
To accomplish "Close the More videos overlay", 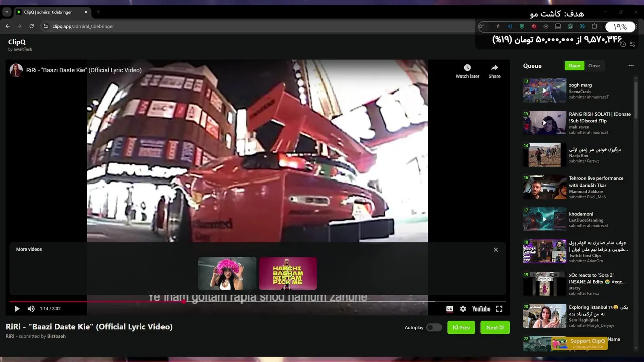I will coord(496,249).
